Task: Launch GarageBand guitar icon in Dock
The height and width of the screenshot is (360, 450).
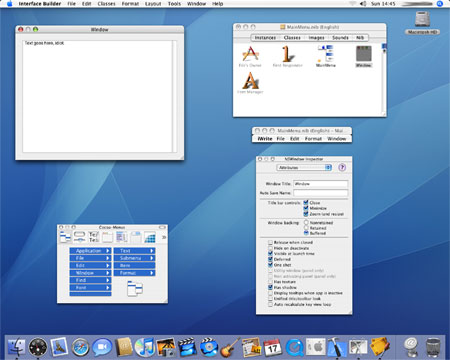Action: pyautogui.click(x=230, y=347)
